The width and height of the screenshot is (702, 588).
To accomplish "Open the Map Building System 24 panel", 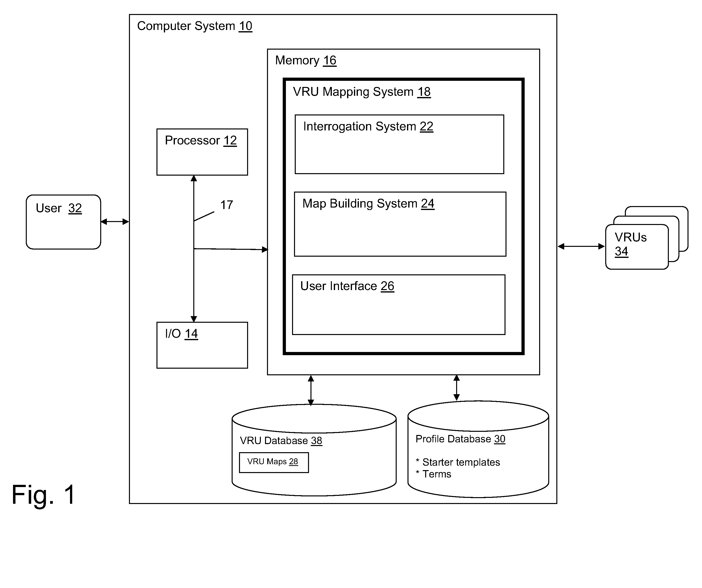I will pos(408,216).
